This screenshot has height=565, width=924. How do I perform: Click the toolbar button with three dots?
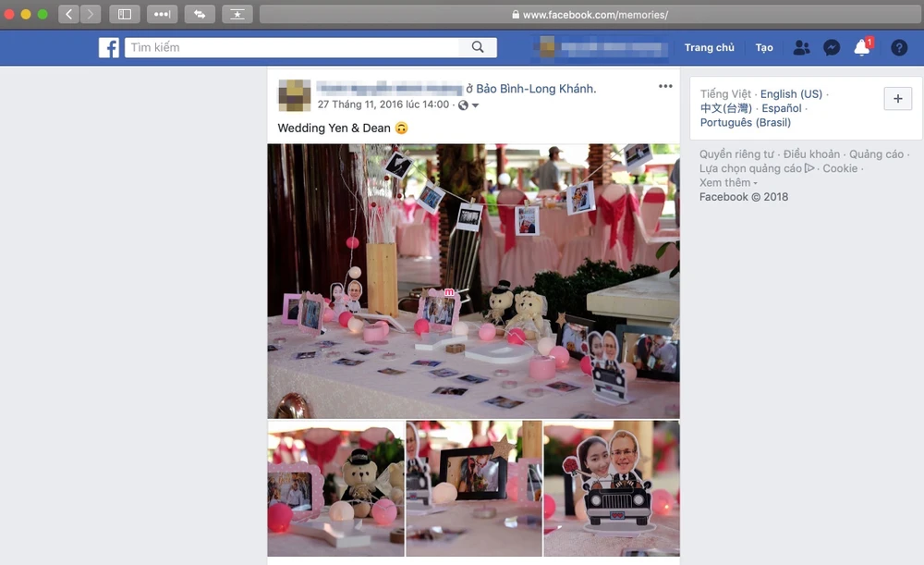click(x=162, y=14)
